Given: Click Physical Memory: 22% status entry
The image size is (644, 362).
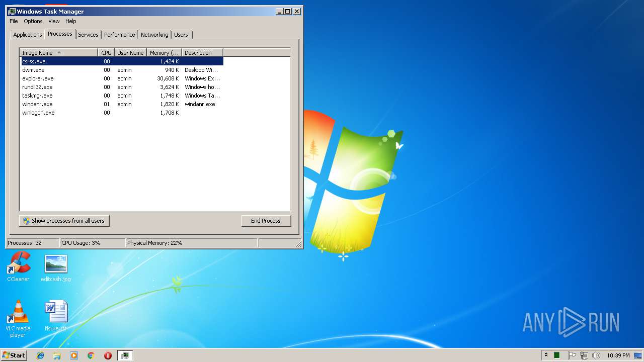Looking at the screenshot, I should 191,243.
